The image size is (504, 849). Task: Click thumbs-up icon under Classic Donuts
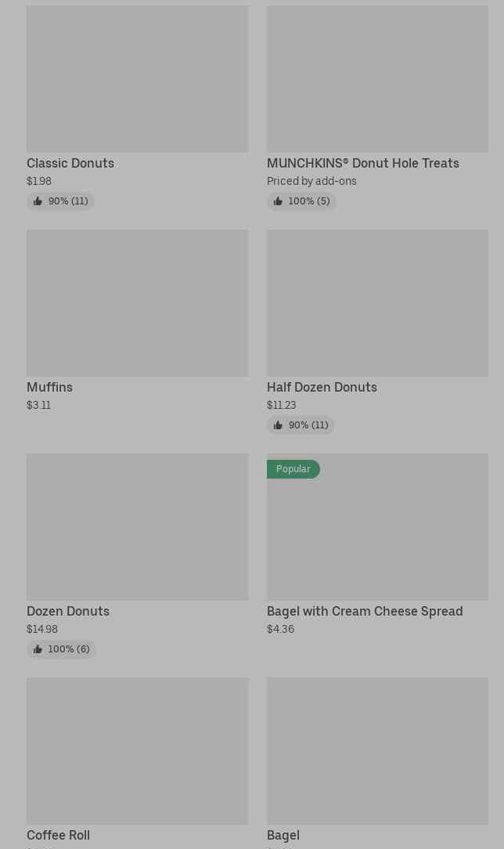38,201
